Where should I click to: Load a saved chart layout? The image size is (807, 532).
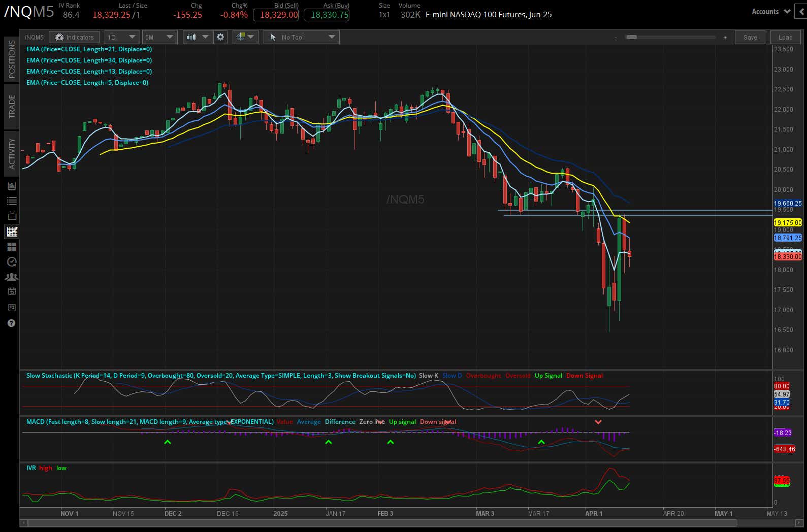pos(785,37)
